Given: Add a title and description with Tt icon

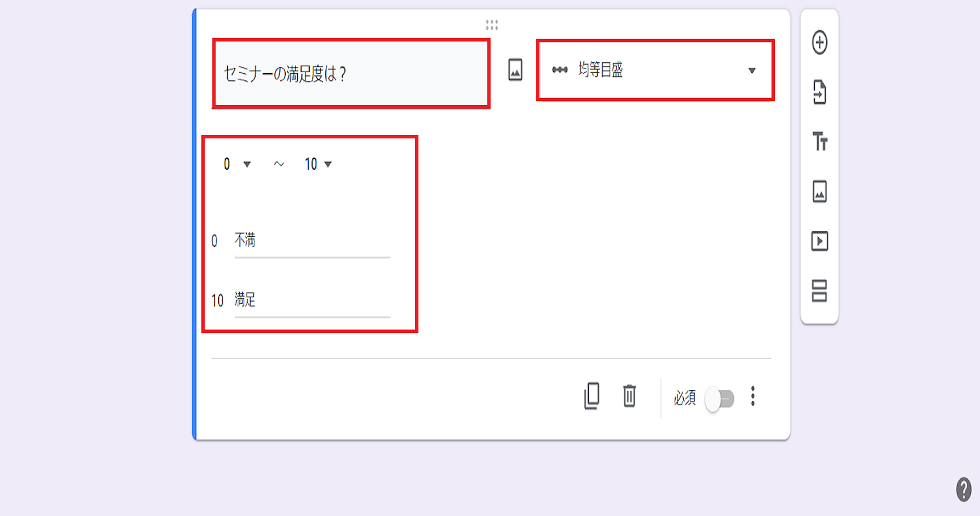Looking at the screenshot, I should [x=820, y=141].
